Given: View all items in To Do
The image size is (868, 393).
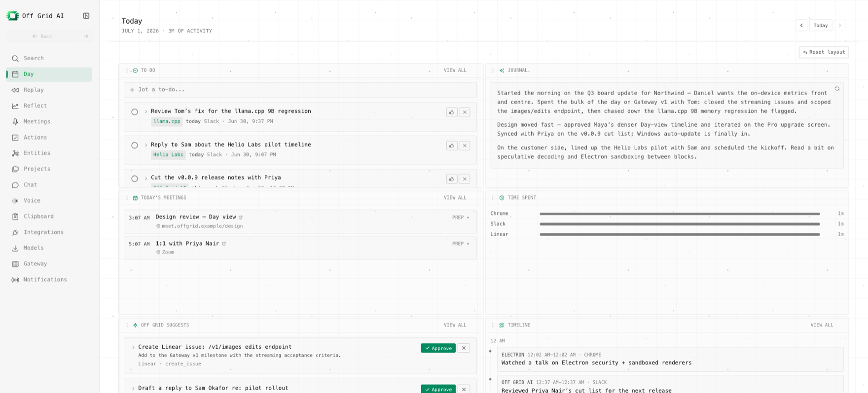Looking at the screenshot, I should tap(455, 71).
